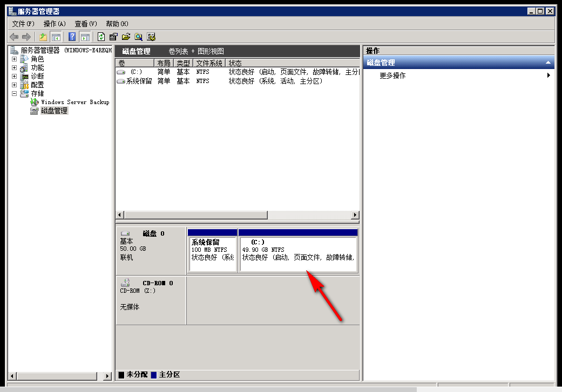562x392 pixels.
Task: Click the Back arrow toolbar icon
Action: pos(14,37)
